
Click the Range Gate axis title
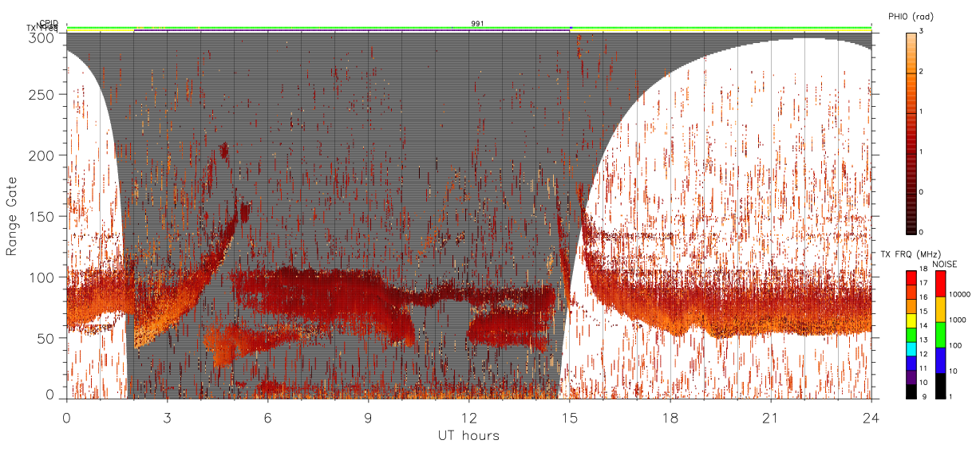point(12,216)
